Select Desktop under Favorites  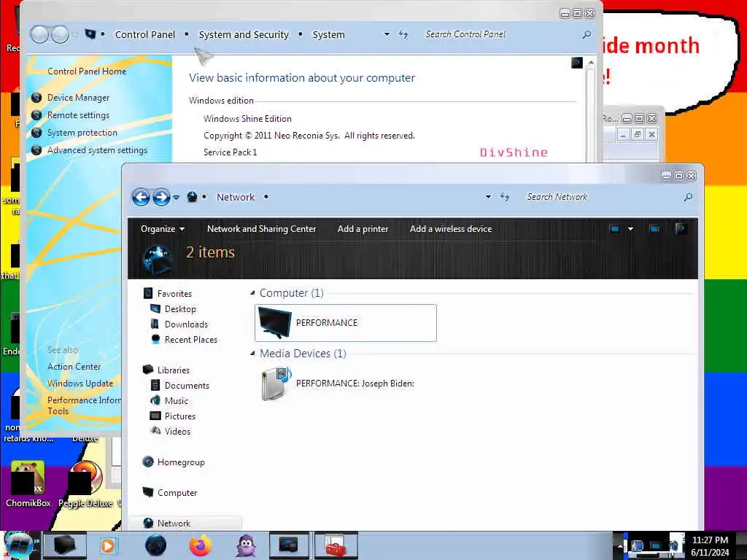click(x=180, y=309)
